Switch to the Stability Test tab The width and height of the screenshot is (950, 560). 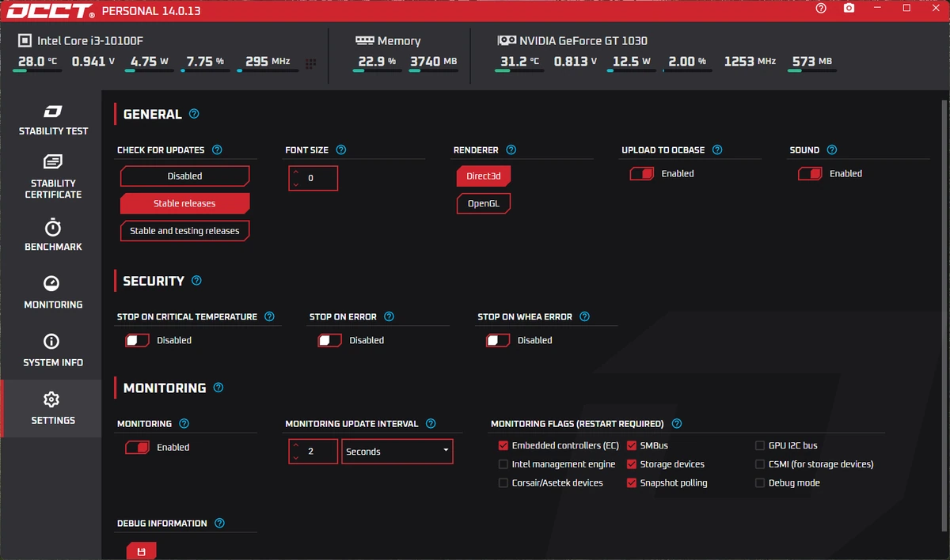(x=53, y=119)
